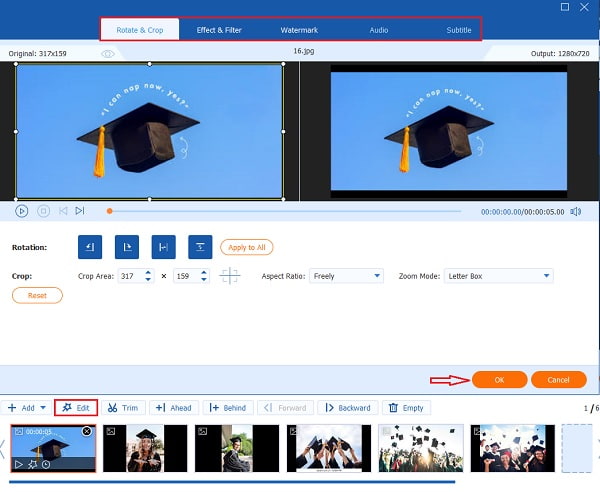Move clip Forward in sequence
Viewport: 600px width, 492px height.
[x=285, y=408]
